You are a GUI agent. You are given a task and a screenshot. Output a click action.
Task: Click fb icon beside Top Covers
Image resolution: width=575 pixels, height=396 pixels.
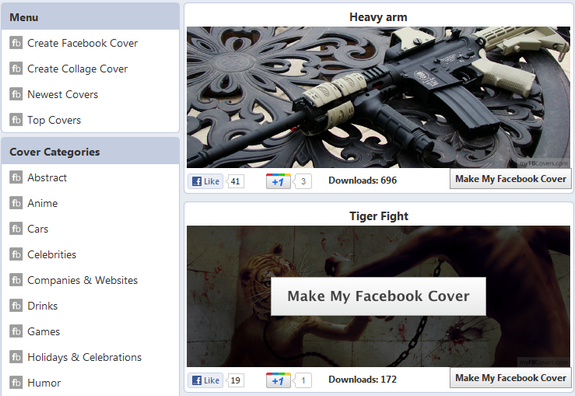point(16,120)
